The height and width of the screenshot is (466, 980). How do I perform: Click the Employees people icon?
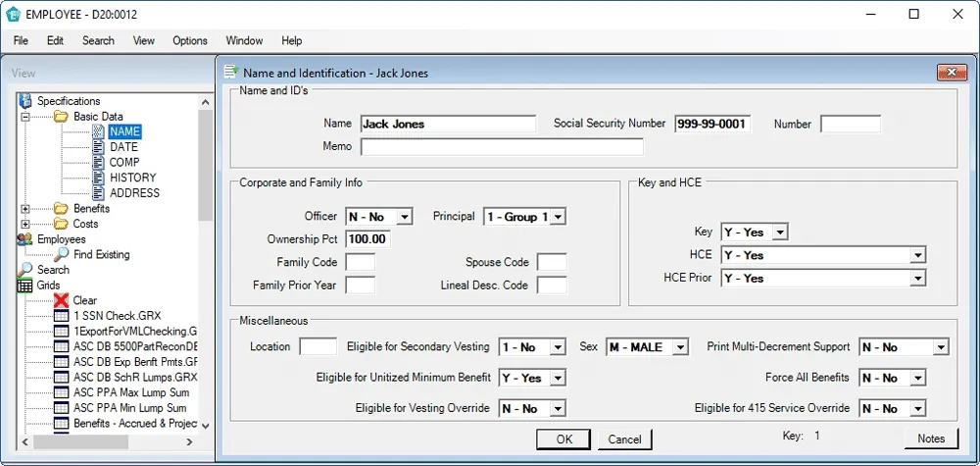[25, 239]
